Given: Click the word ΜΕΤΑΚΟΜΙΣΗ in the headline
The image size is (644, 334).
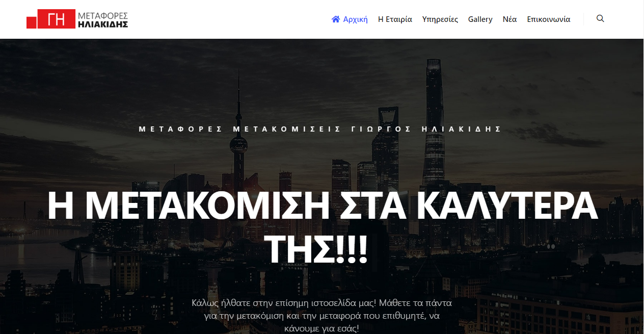Looking at the screenshot, I should [207, 205].
